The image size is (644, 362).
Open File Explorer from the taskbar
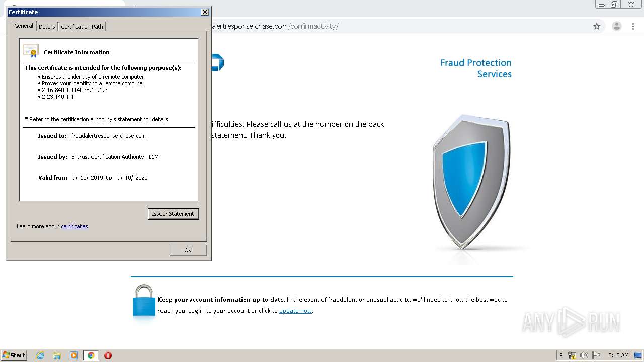[57, 355]
